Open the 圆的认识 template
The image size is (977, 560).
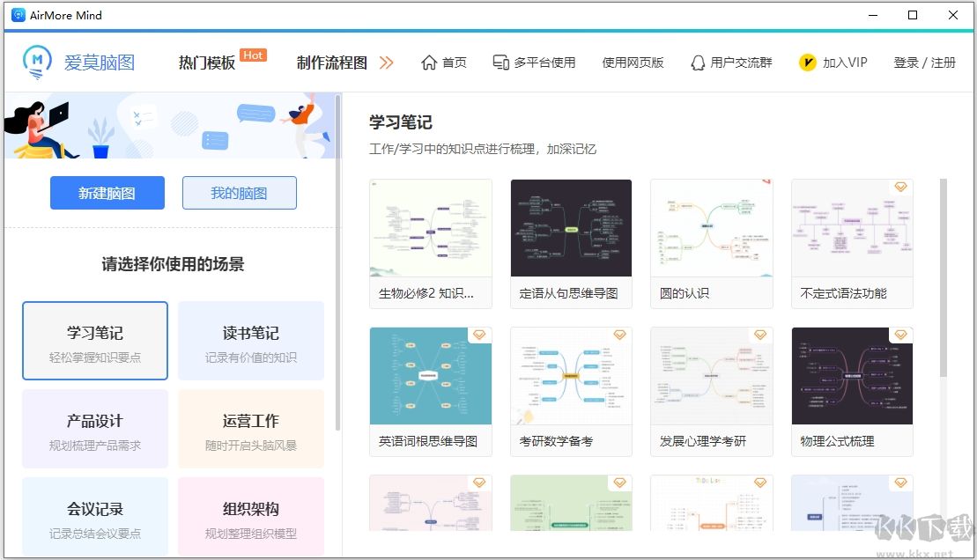(712, 244)
